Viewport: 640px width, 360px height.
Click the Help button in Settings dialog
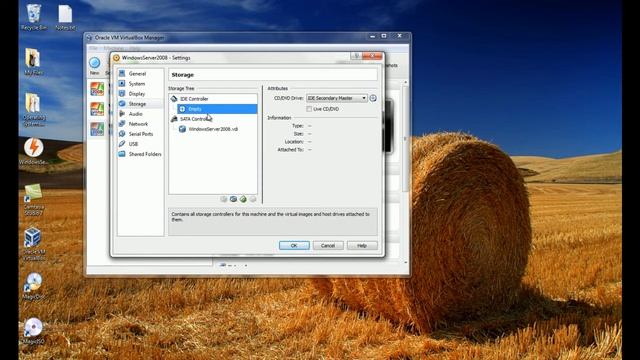(362, 245)
